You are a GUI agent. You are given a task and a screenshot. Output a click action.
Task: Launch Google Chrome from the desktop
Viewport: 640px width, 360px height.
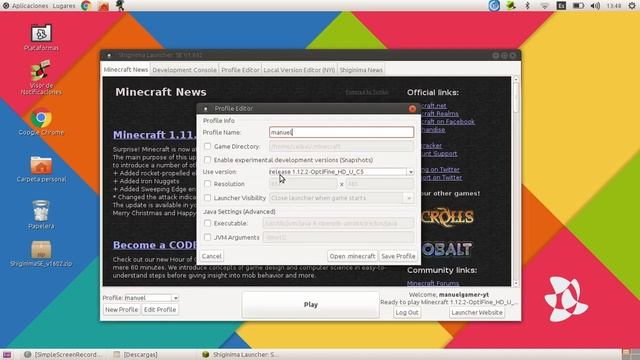(41, 122)
